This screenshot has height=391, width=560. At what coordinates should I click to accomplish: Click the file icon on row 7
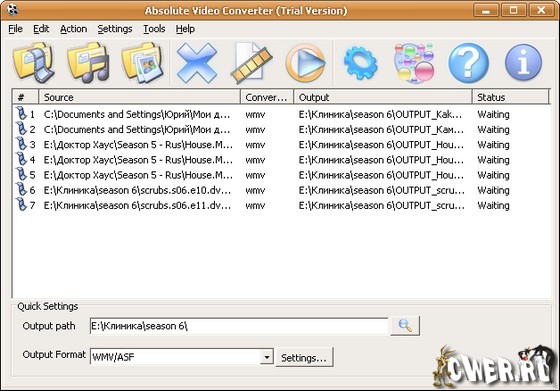click(21, 205)
